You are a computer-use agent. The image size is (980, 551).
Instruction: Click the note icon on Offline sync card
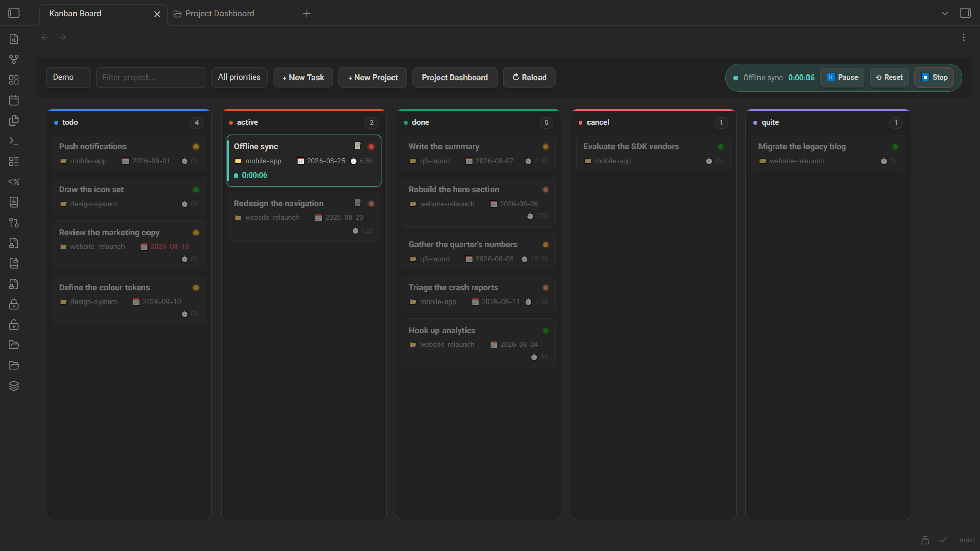pyautogui.click(x=358, y=146)
